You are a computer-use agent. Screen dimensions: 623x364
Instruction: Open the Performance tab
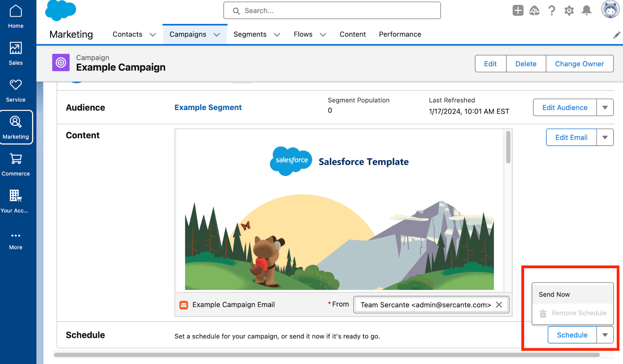click(x=400, y=34)
